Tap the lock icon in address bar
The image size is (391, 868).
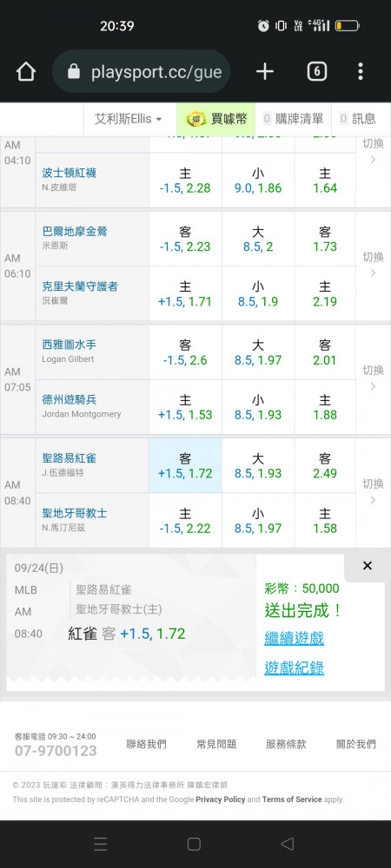(73, 71)
